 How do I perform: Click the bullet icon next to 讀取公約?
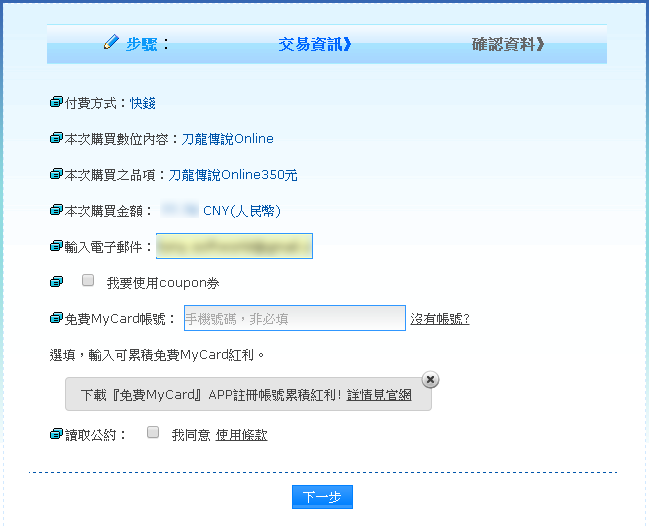56,434
